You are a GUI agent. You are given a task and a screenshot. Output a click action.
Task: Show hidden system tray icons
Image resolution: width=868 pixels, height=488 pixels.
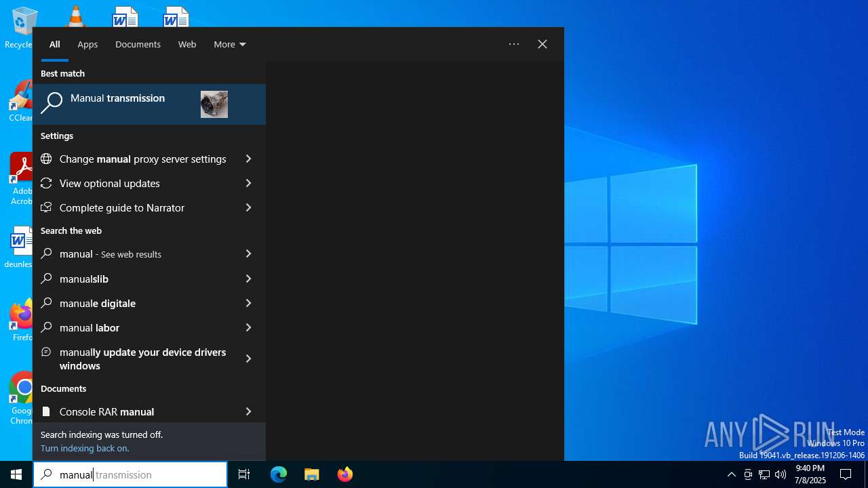click(x=731, y=474)
